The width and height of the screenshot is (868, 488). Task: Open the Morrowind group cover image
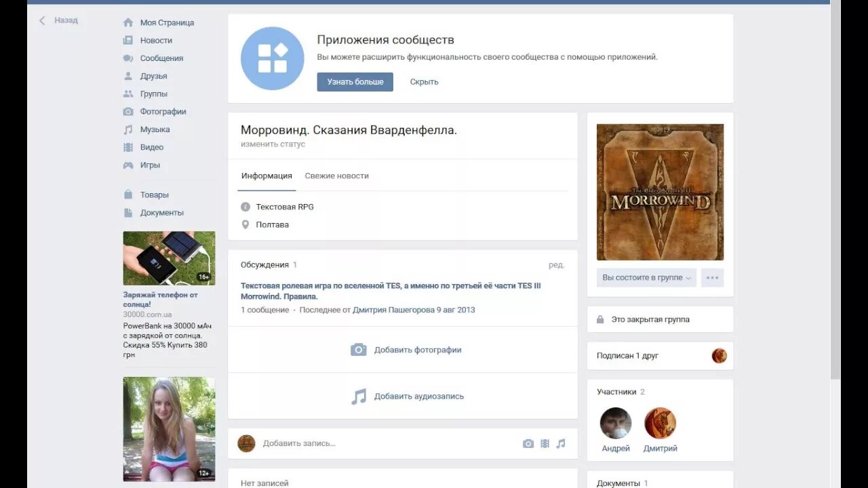pos(660,192)
